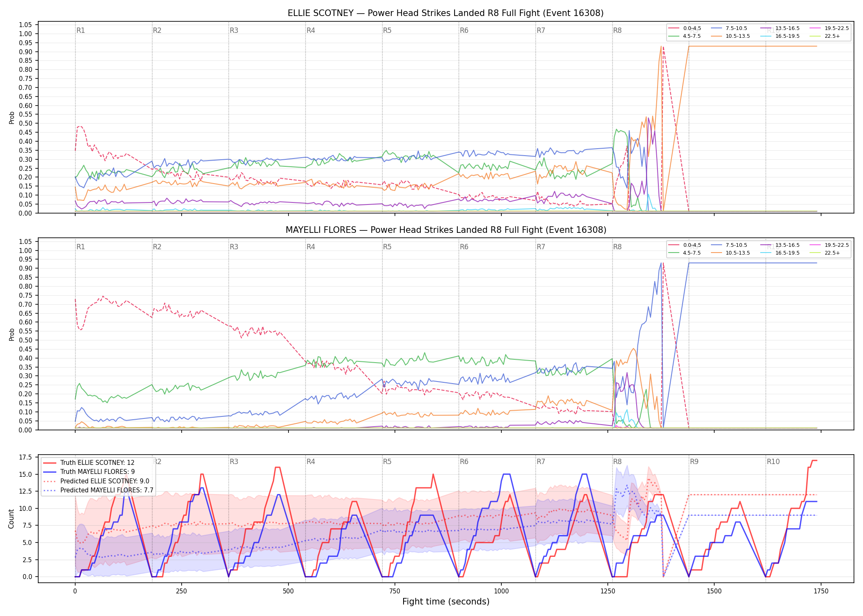
Task: Click the R1 round label in Ellie Scotney chart
Action: [x=81, y=30]
